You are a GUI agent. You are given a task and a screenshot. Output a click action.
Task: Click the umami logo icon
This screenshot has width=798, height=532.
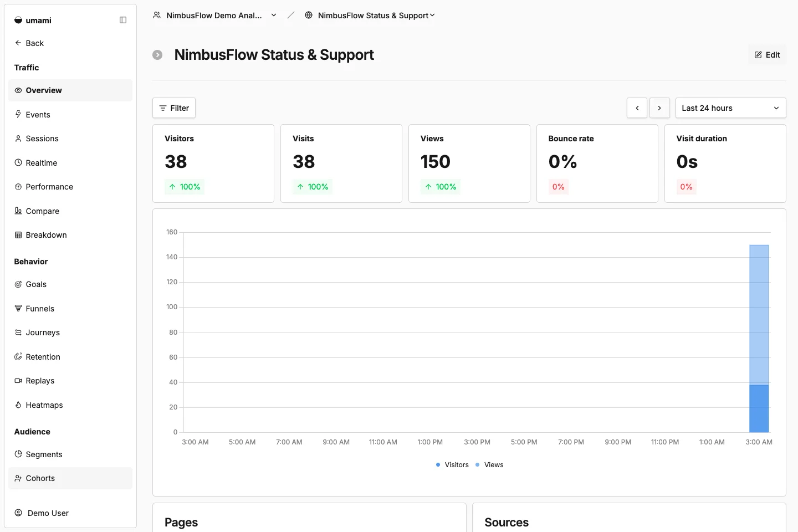click(18, 21)
